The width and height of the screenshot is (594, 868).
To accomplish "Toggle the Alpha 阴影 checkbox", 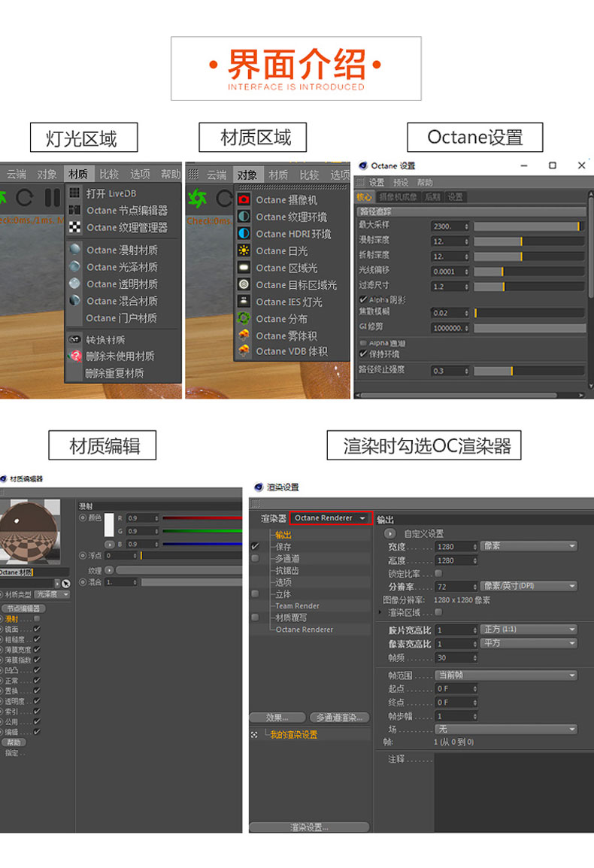I will click(363, 299).
